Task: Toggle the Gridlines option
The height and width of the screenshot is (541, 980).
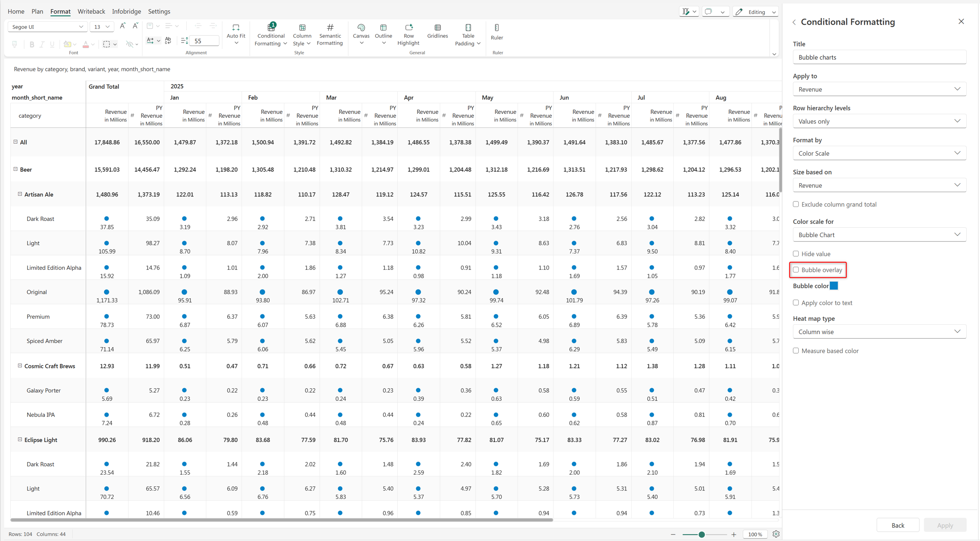Action: (437, 31)
